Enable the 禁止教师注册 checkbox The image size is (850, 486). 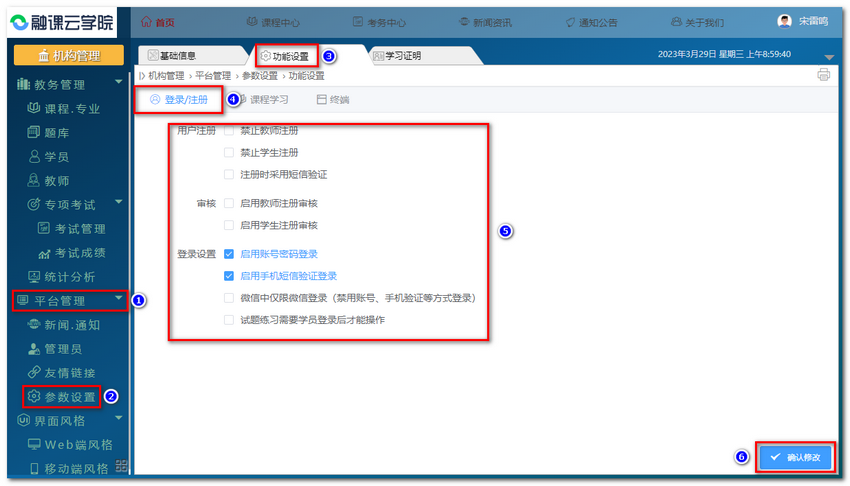(229, 131)
